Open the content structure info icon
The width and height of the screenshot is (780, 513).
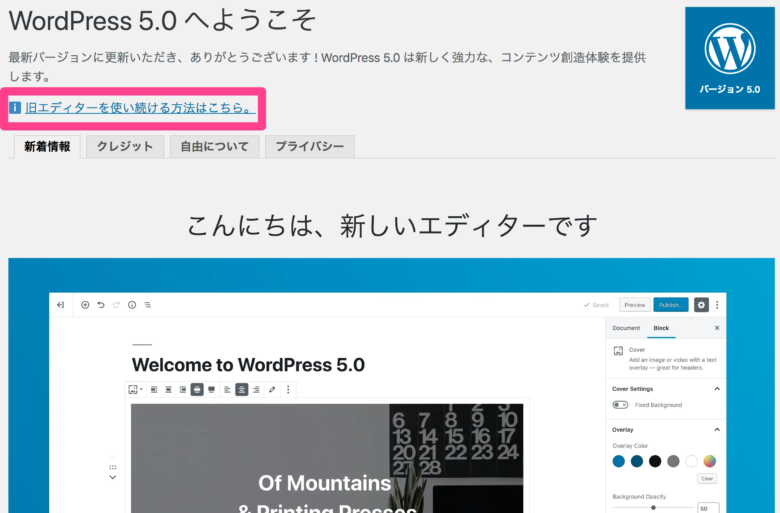tap(132, 305)
